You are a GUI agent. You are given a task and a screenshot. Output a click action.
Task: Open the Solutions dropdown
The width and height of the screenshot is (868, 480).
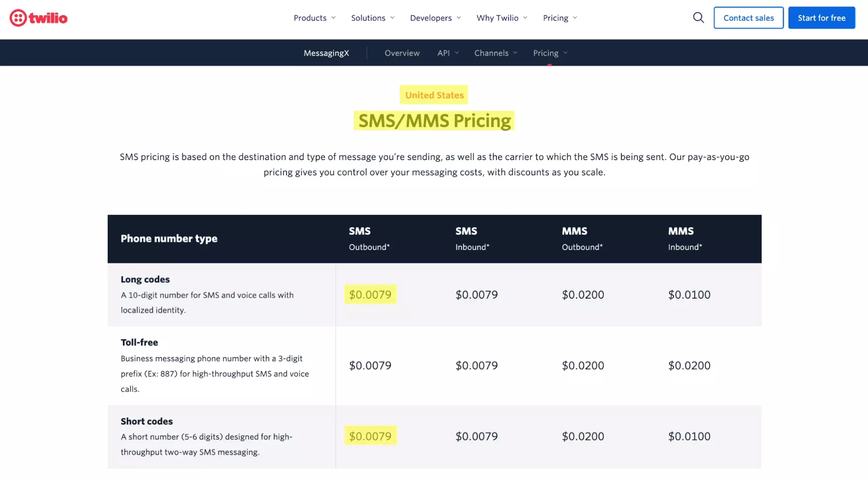click(373, 18)
